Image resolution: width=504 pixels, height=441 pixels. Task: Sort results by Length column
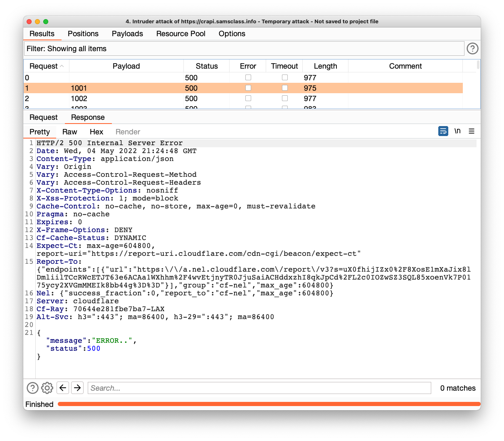[325, 66]
